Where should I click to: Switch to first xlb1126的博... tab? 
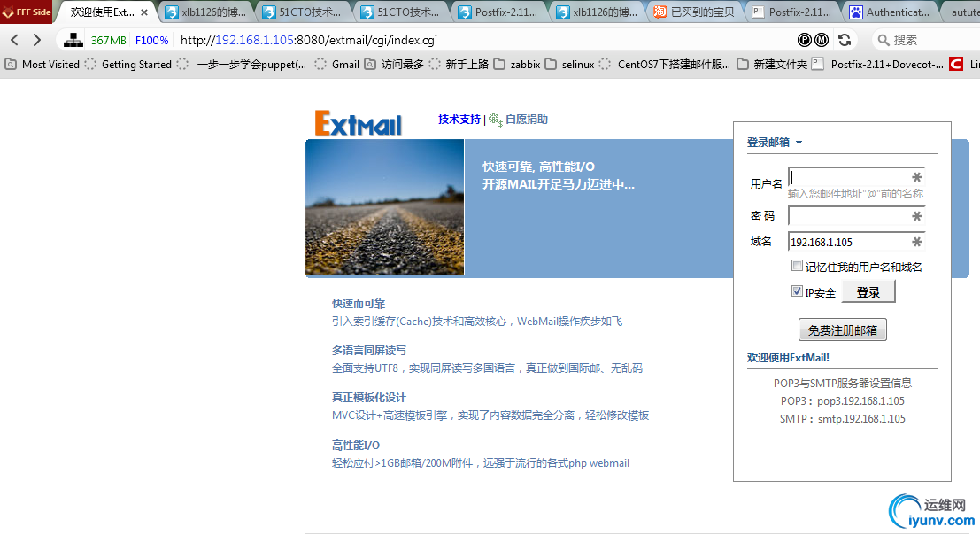[x=205, y=12]
